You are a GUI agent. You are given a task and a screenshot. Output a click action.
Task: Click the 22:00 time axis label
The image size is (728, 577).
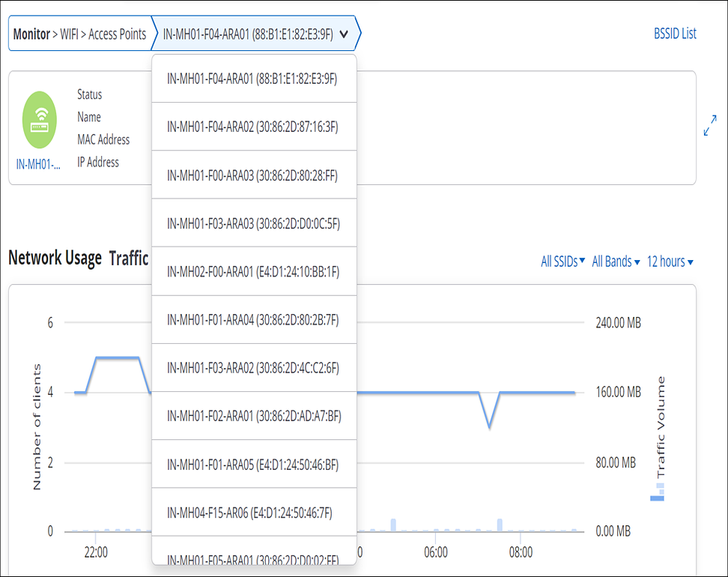96,552
